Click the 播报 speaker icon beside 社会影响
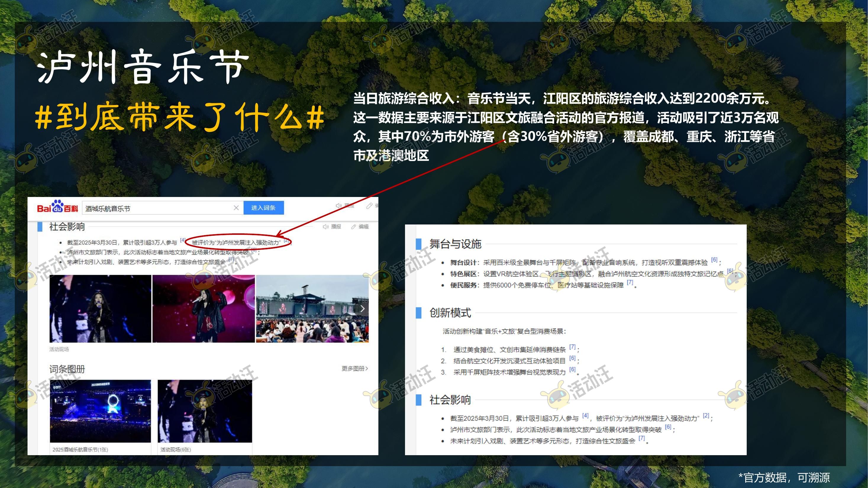This screenshot has width=868, height=488. tap(325, 227)
